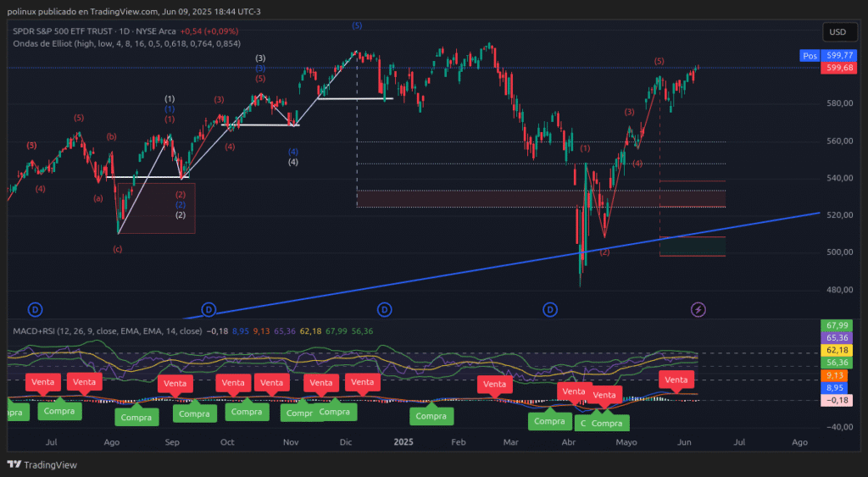This screenshot has height=477, width=868.
Task: Click the blue 8,95 MACD value tag
Action: 834,388
